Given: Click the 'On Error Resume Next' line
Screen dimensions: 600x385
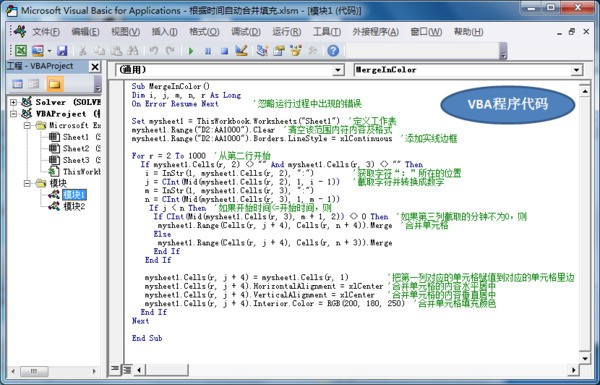Looking at the screenshot, I should [175, 104].
